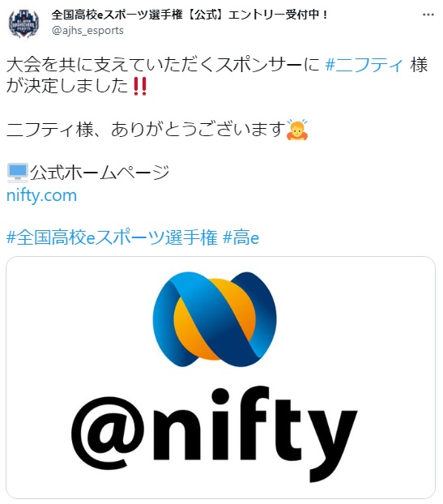Open the three-dot more options menu
The height and width of the screenshot is (504, 443).
[x=428, y=15]
